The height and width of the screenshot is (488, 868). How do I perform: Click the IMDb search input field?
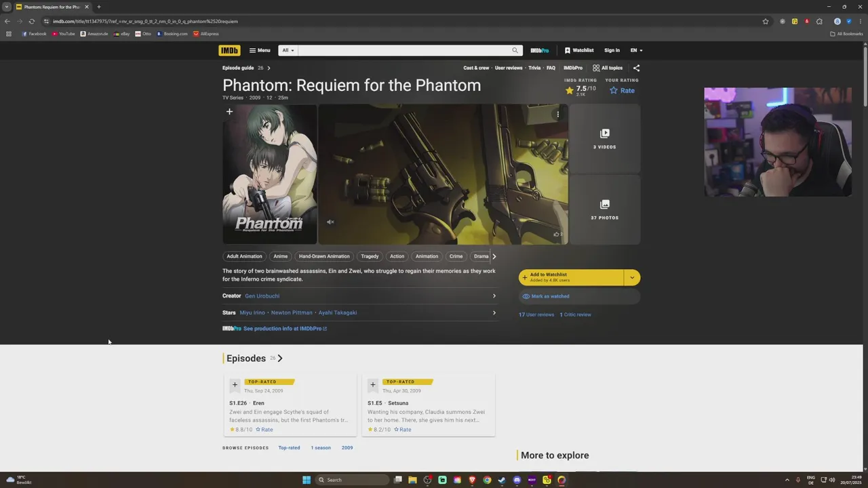click(403, 50)
